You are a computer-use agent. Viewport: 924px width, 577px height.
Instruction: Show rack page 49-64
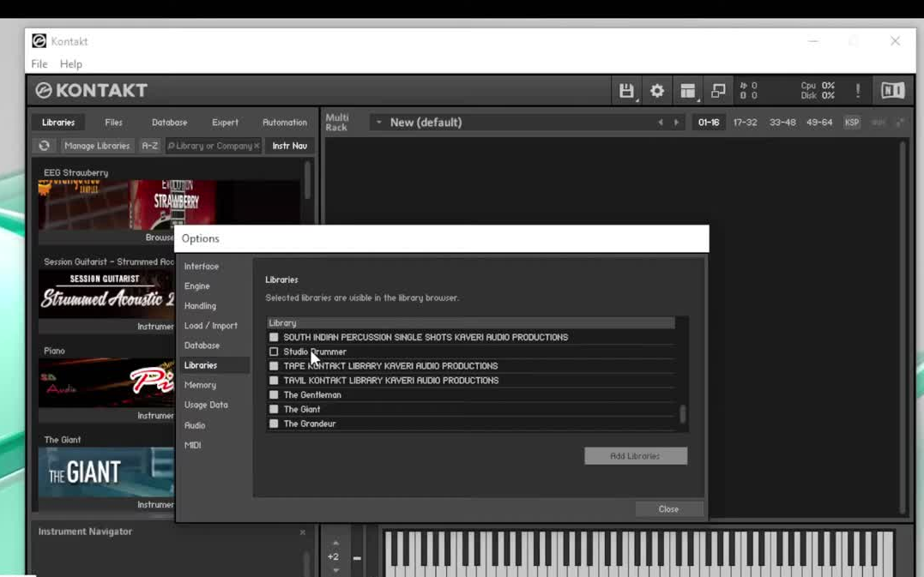point(819,123)
